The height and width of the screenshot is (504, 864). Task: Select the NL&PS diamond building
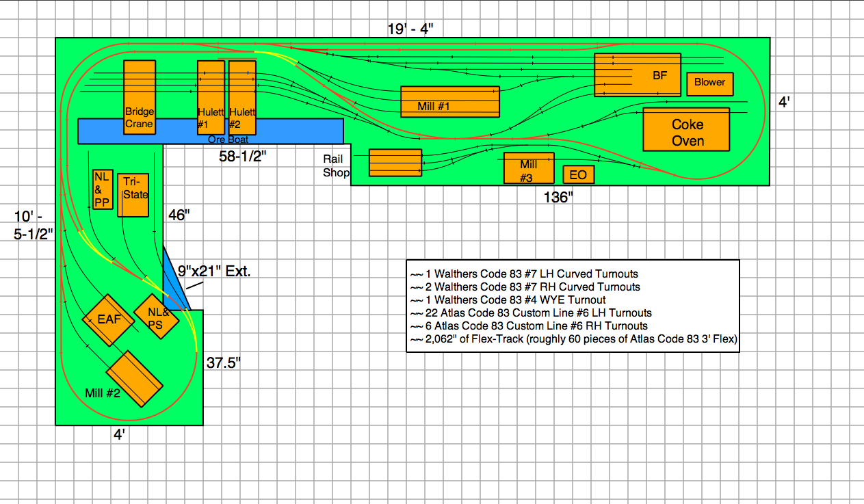coord(156,317)
